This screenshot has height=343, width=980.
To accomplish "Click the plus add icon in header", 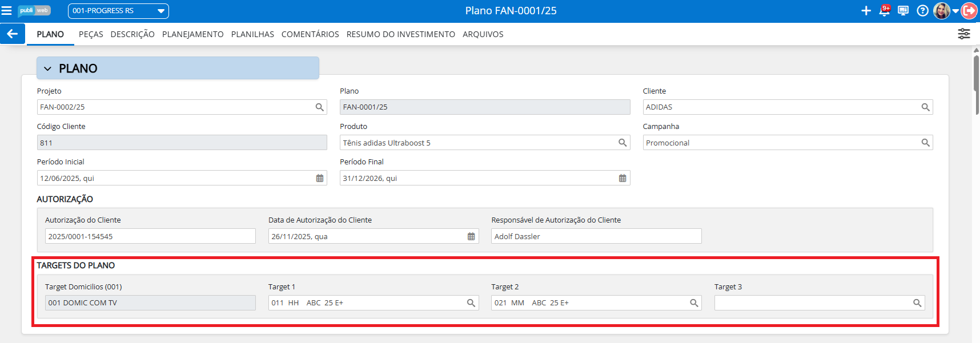I will pos(866,11).
